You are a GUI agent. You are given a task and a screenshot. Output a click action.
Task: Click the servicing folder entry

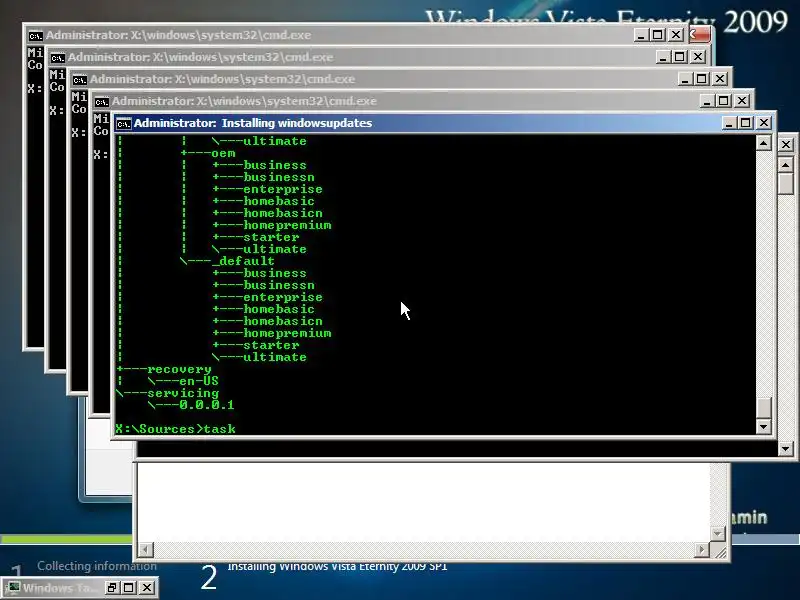tap(183, 393)
